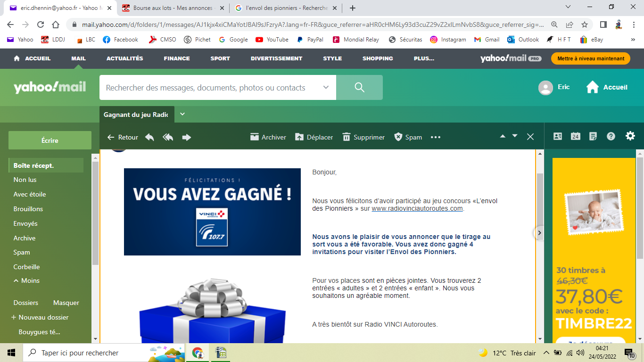Go to previous message up arrow
Image resolution: width=644 pixels, height=362 pixels.
[503, 136]
